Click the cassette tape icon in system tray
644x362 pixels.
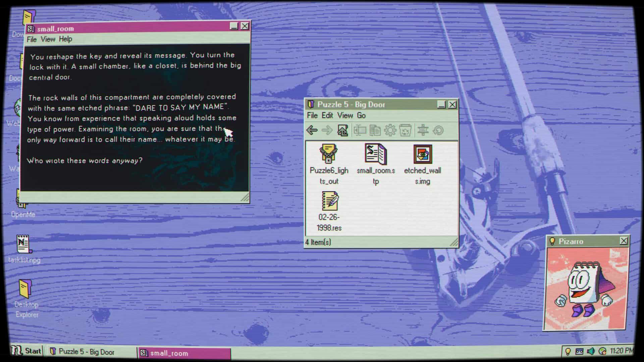point(579,351)
